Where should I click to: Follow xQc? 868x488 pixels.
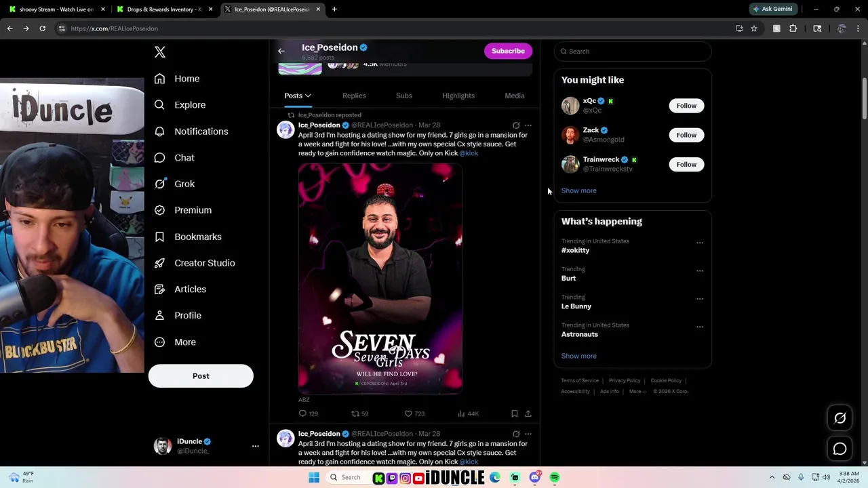point(686,106)
